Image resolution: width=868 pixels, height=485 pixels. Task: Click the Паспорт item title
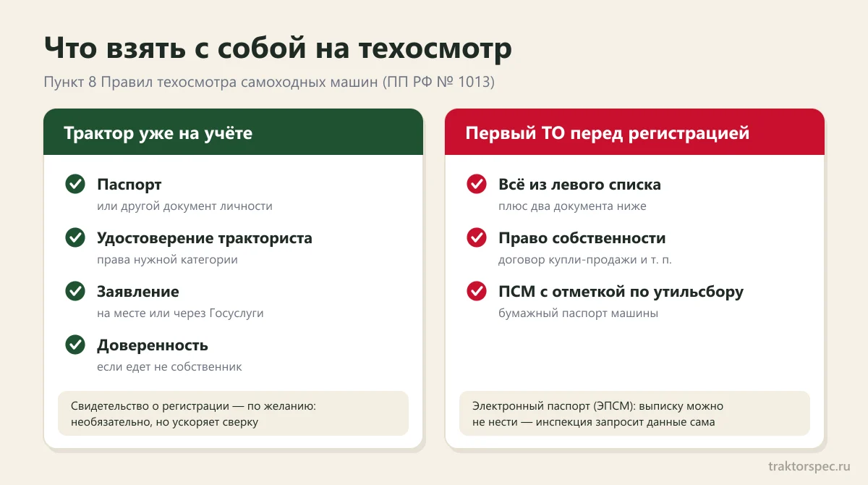tap(129, 185)
